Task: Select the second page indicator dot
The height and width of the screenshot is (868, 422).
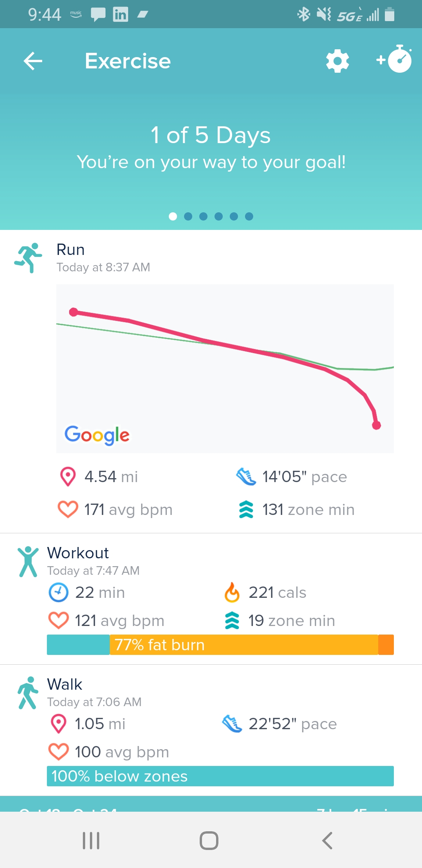Action: point(188,216)
